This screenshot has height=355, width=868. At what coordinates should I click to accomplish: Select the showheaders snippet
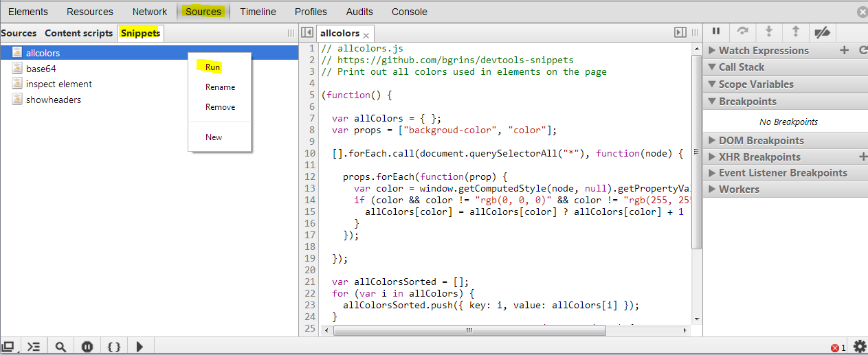pos(149,100)
